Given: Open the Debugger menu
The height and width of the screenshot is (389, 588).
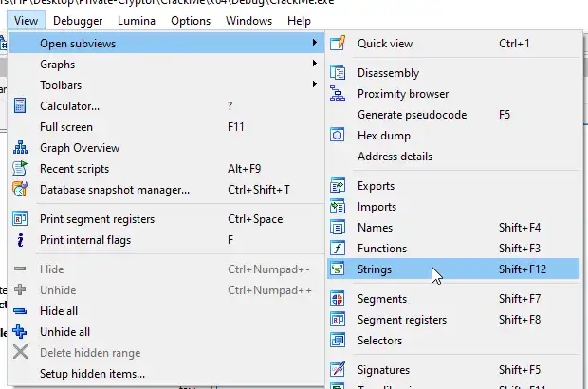Looking at the screenshot, I should 78,20.
